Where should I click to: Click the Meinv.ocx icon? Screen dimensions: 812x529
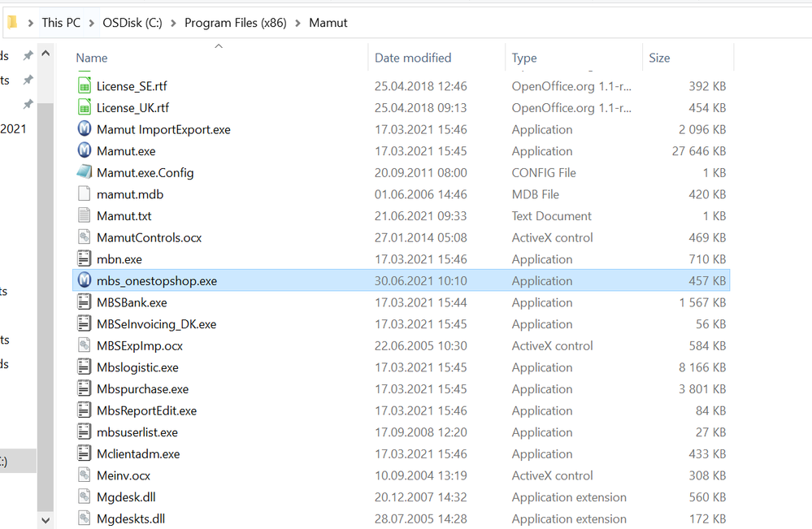click(x=85, y=475)
